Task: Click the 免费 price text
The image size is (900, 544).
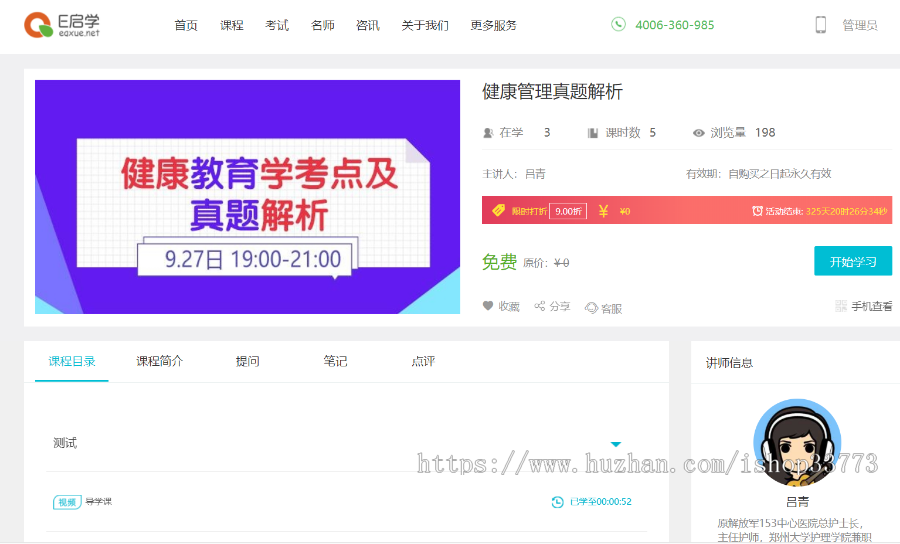Action: tap(499, 262)
